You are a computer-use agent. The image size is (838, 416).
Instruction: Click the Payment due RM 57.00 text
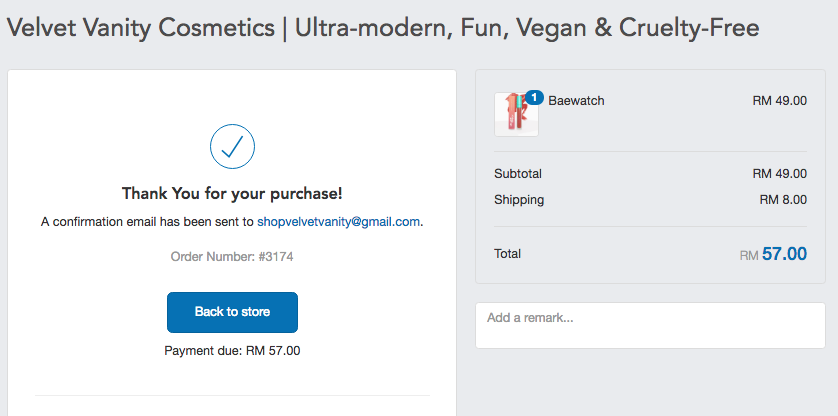coord(232,351)
